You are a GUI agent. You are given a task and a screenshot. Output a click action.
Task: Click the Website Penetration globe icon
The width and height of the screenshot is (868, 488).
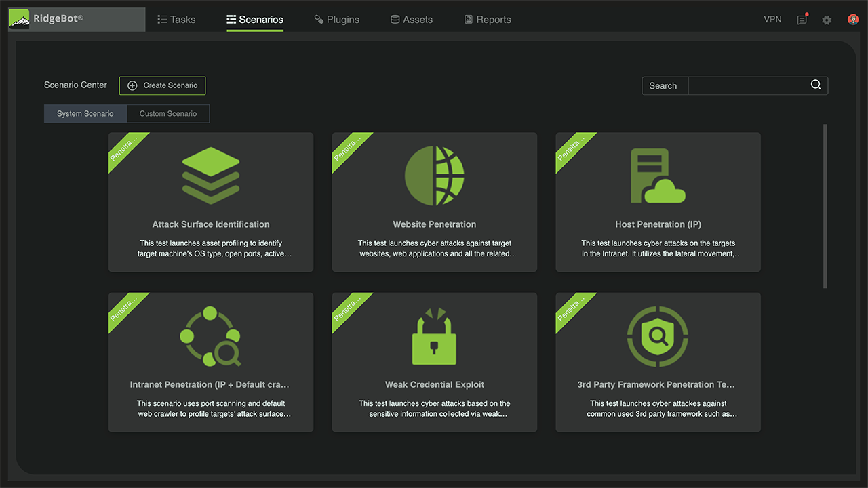[435, 176]
